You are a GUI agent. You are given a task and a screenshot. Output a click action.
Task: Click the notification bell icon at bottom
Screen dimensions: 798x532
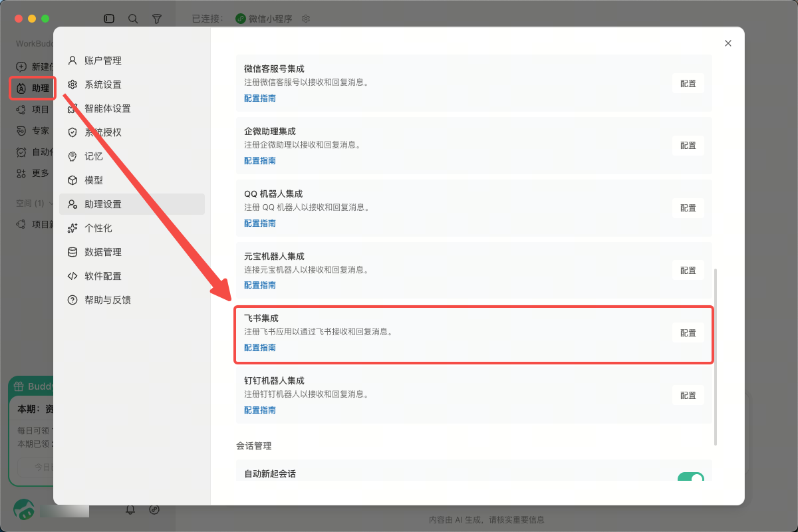click(x=130, y=509)
